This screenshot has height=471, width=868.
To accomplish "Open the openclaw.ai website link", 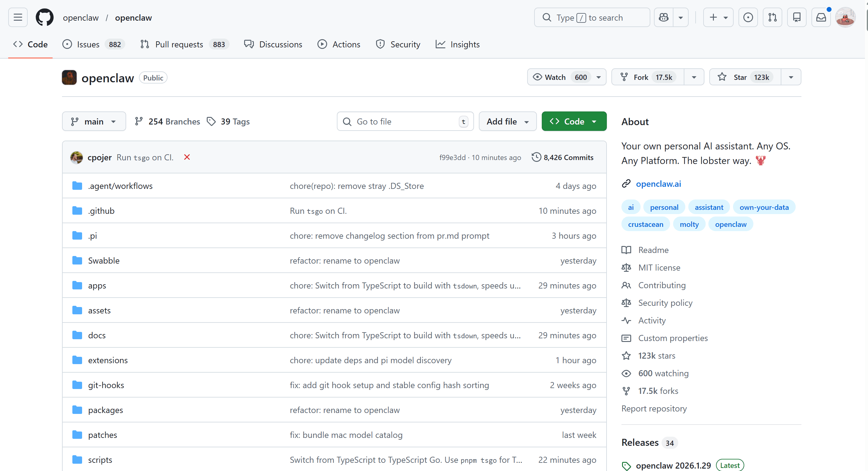I will [658, 184].
